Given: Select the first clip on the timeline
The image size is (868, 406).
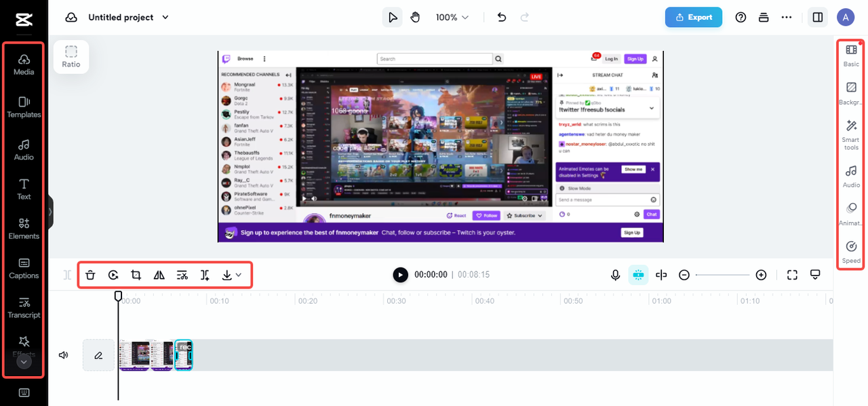Looking at the screenshot, I should [x=134, y=355].
